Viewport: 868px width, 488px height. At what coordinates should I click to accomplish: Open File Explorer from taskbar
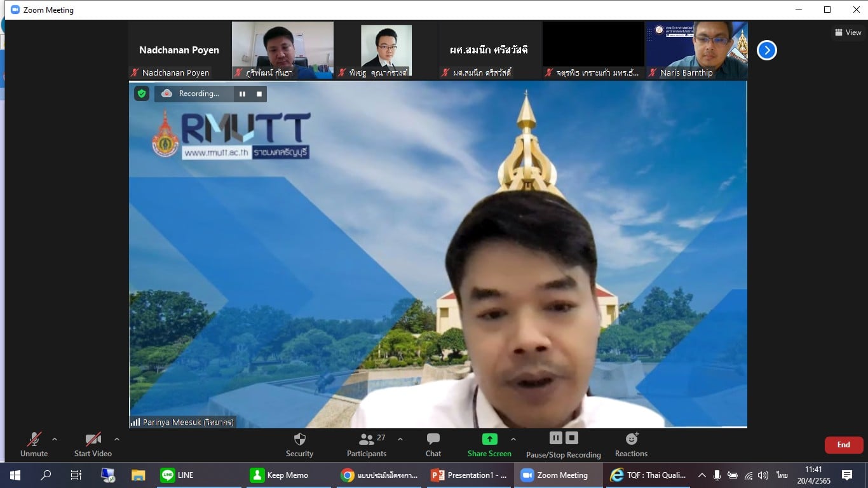point(138,475)
